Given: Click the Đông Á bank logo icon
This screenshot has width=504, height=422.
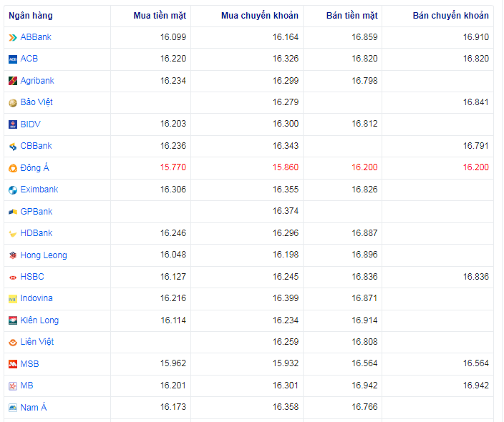Looking at the screenshot, I should pos(13,168).
